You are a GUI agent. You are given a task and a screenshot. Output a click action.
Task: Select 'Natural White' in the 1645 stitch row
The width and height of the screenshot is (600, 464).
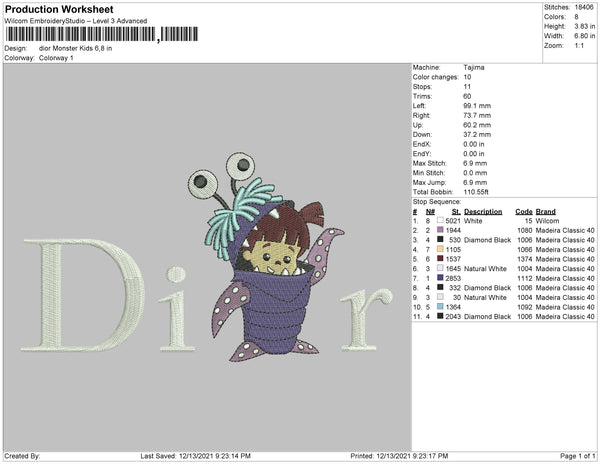point(485,269)
